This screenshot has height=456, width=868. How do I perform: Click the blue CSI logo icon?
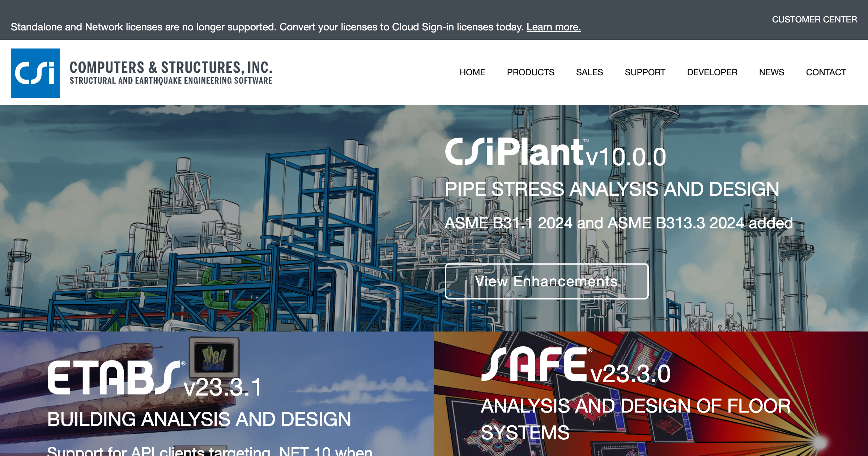point(35,73)
